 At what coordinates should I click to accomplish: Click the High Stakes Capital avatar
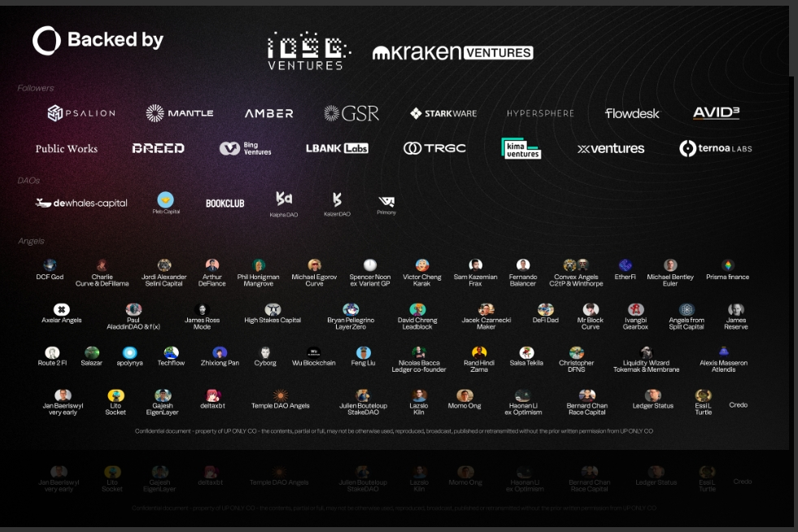tap(273, 309)
